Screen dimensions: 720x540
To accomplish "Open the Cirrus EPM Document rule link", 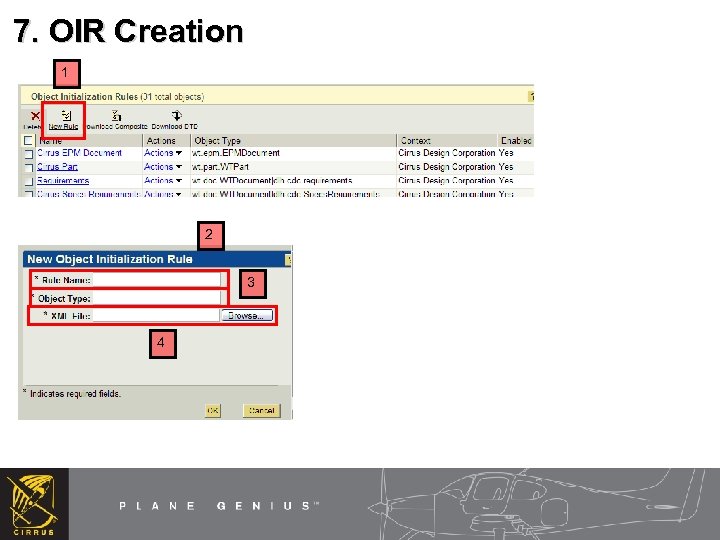I will point(79,153).
